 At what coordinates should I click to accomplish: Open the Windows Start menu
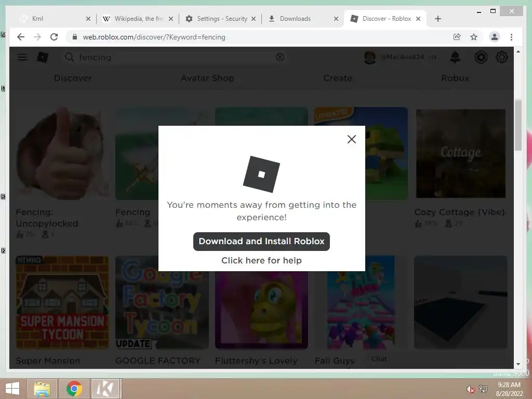tap(12, 389)
